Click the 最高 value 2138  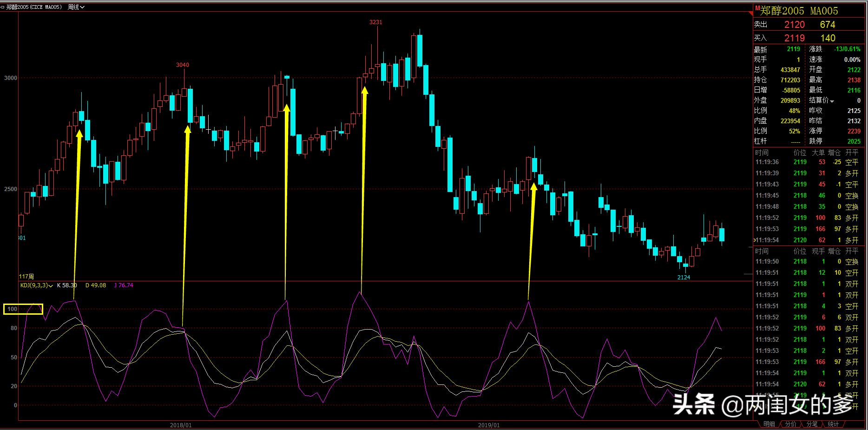pos(854,80)
